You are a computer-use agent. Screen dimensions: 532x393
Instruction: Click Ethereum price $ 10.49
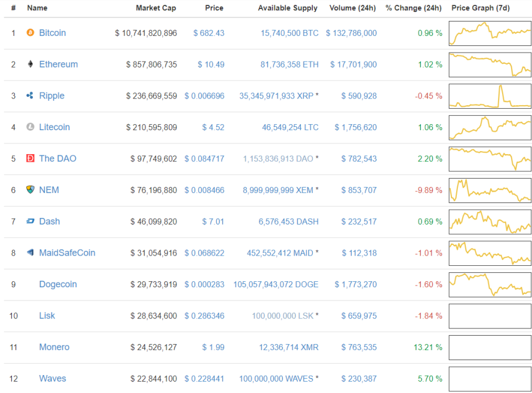point(211,65)
